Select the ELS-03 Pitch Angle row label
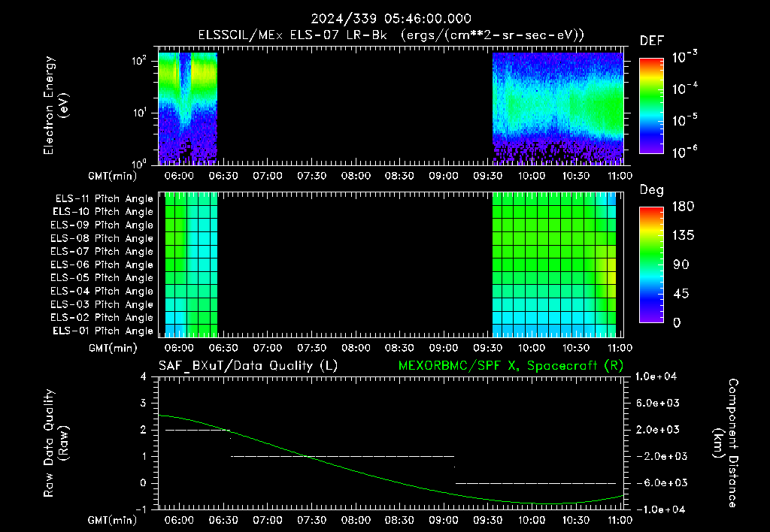Screen dimensions: 770x532 (x=102, y=304)
